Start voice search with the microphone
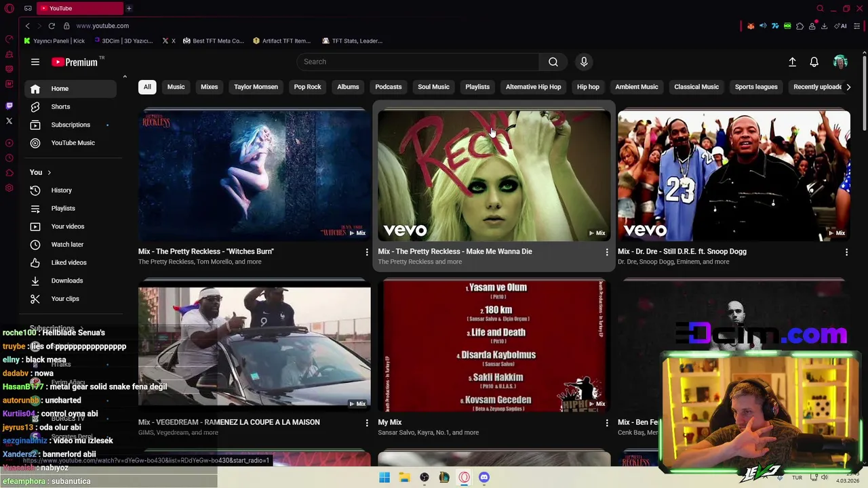 pyautogui.click(x=584, y=62)
